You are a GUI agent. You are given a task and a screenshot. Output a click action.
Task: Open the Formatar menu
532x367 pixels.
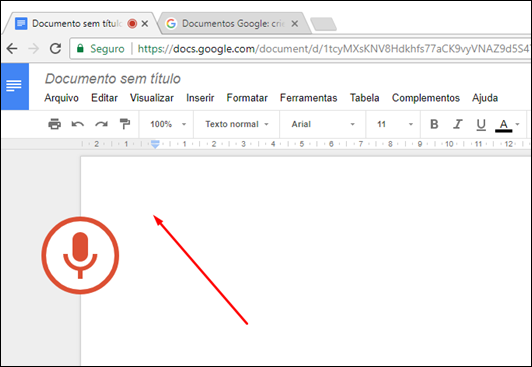pyautogui.click(x=247, y=98)
